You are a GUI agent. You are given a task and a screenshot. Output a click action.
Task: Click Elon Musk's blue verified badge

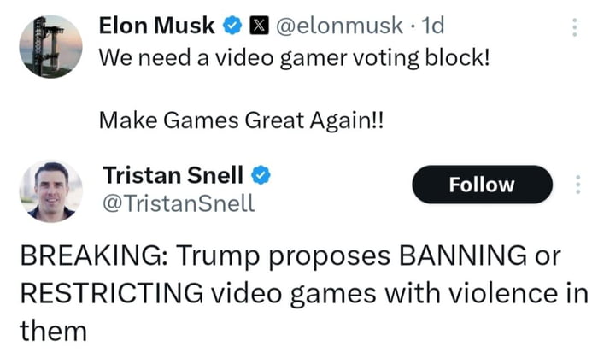coord(232,26)
